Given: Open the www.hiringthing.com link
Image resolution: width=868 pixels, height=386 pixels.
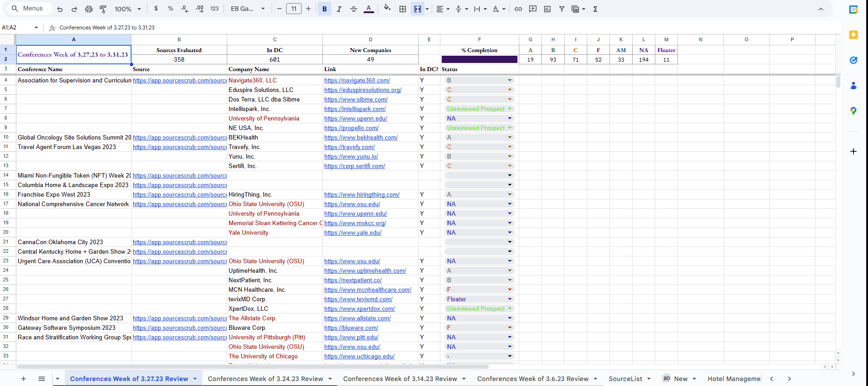Looking at the screenshot, I should (362, 195).
